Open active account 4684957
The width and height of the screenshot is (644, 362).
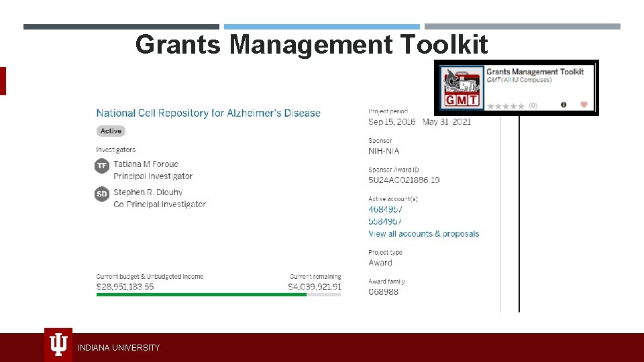click(x=385, y=209)
